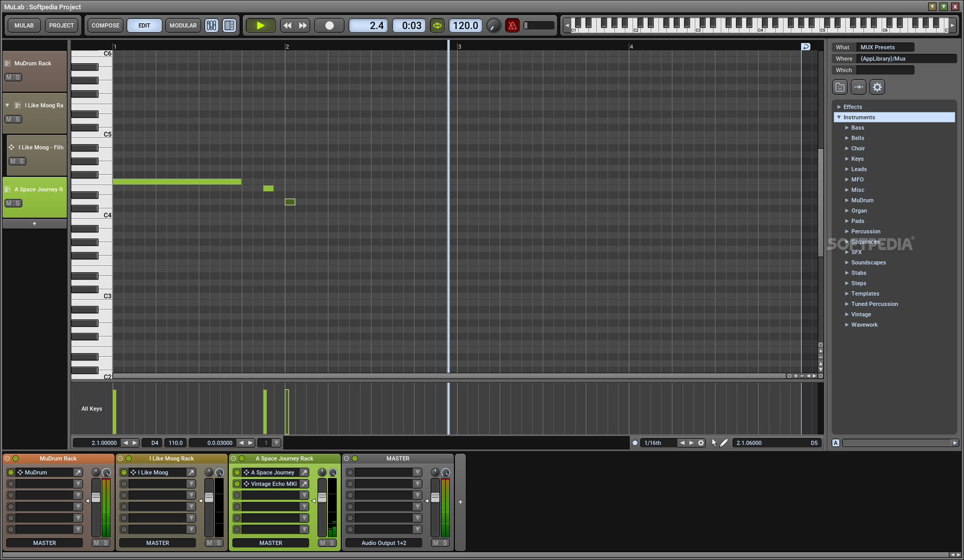Screen dimensions: 964x560
Task: Expand the MuDrum preset folder
Action: (847, 200)
